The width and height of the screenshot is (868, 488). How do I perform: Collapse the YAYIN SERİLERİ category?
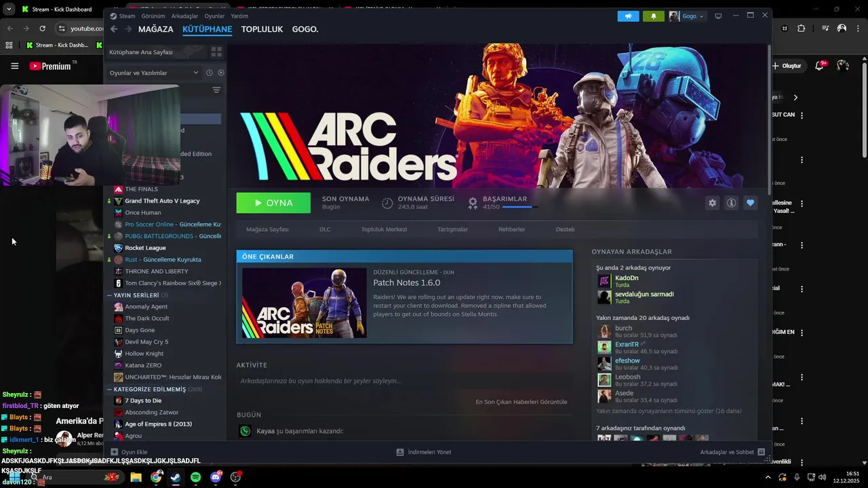point(109,296)
